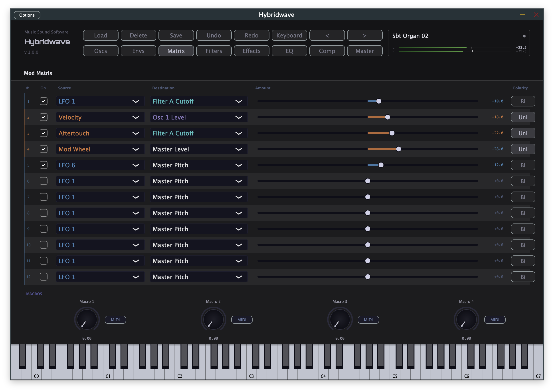Enable modulation row 9 checkbox

[x=44, y=229]
